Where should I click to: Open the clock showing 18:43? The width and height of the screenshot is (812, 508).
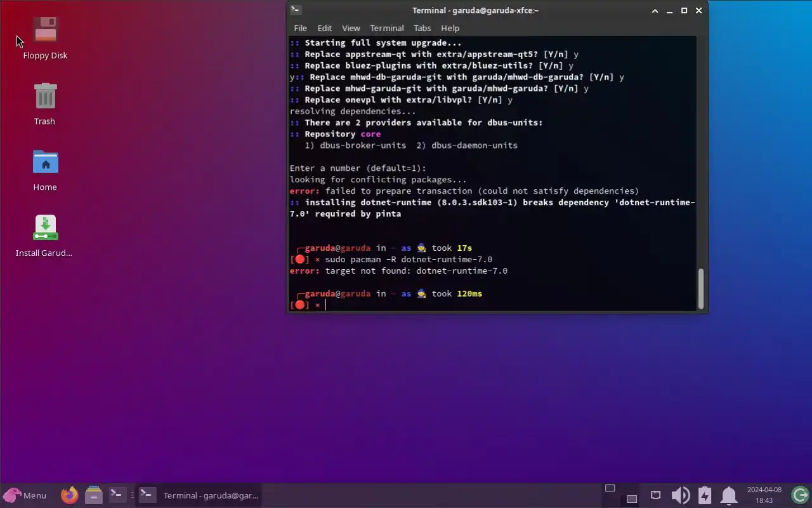764,495
